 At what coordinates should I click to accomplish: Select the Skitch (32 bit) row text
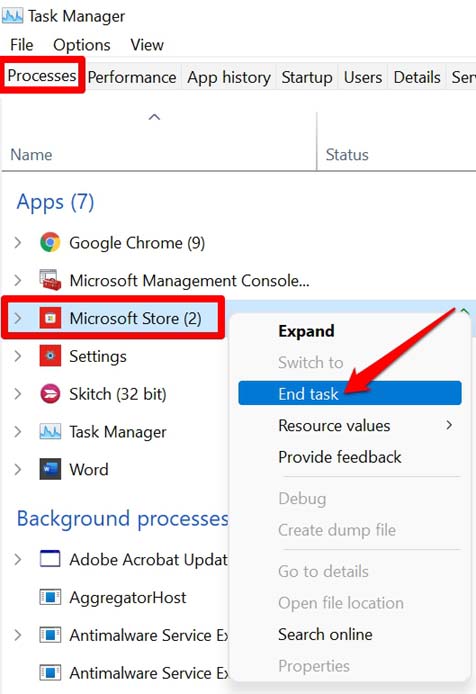click(118, 393)
